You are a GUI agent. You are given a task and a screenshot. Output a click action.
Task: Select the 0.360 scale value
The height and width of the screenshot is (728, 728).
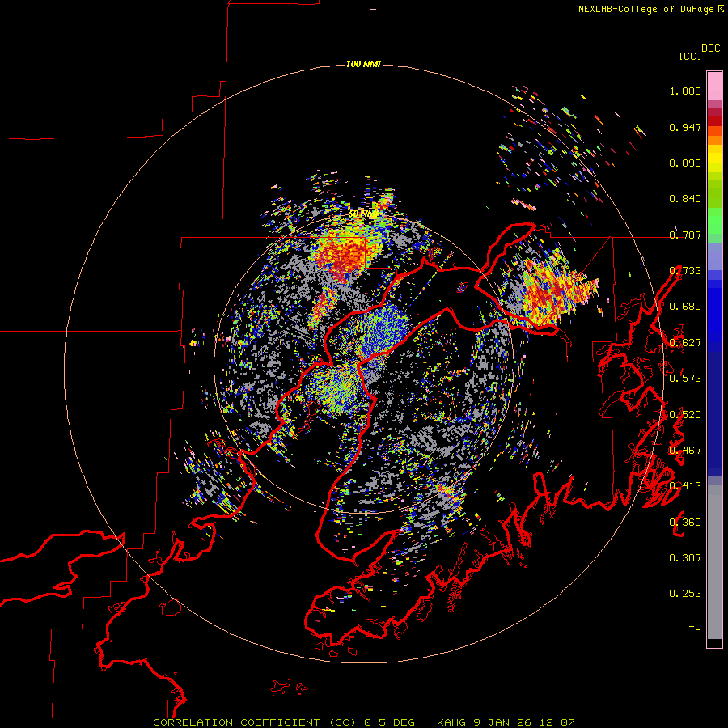click(685, 523)
